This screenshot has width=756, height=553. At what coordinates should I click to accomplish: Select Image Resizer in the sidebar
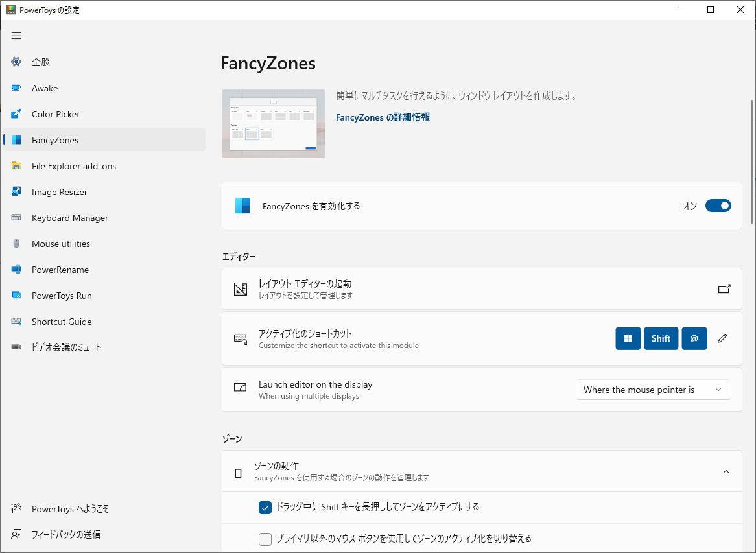[104, 191]
